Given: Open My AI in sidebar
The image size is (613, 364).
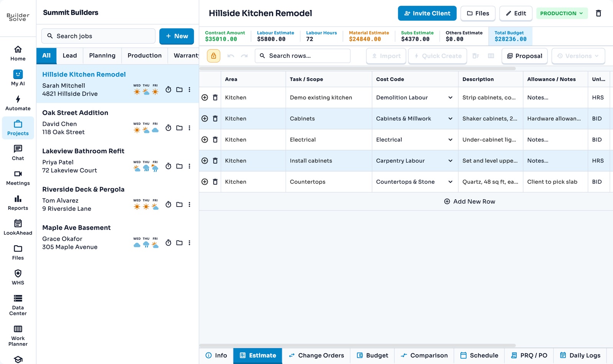Looking at the screenshot, I should (x=18, y=78).
